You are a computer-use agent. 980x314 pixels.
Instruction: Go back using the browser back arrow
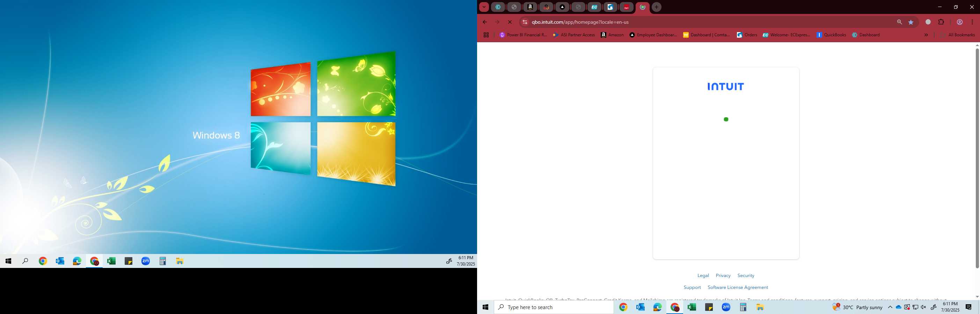[x=485, y=22]
